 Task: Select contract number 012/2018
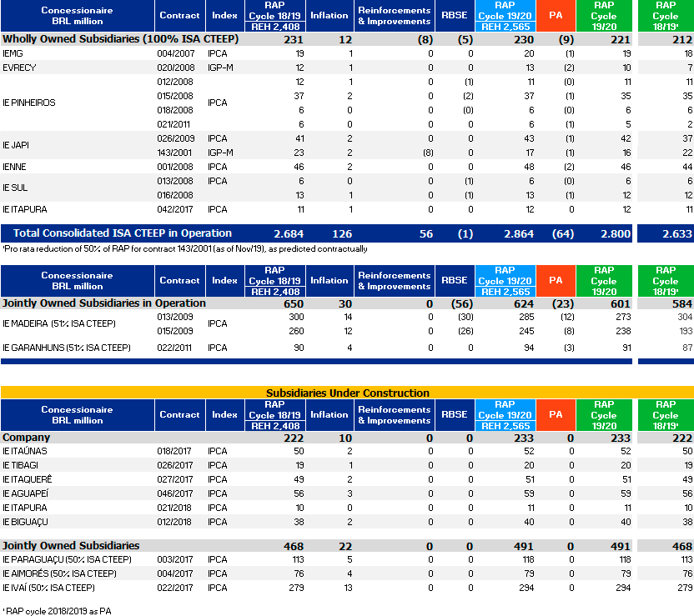pyautogui.click(x=174, y=522)
